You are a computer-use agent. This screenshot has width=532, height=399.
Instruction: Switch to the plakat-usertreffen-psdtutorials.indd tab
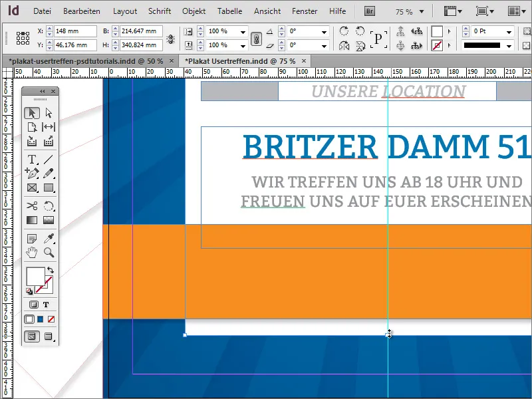click(80, 60)
